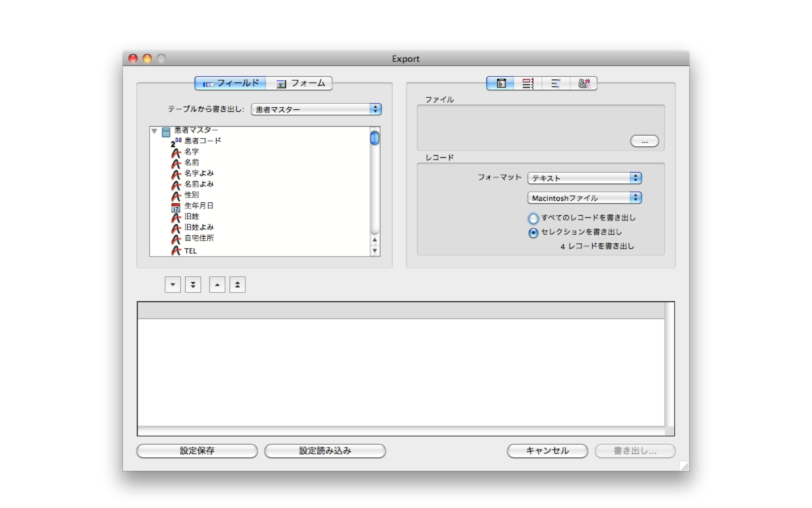Click the single up-arrow button below the field list
The image size is (812, 508).
coord(217,285)
